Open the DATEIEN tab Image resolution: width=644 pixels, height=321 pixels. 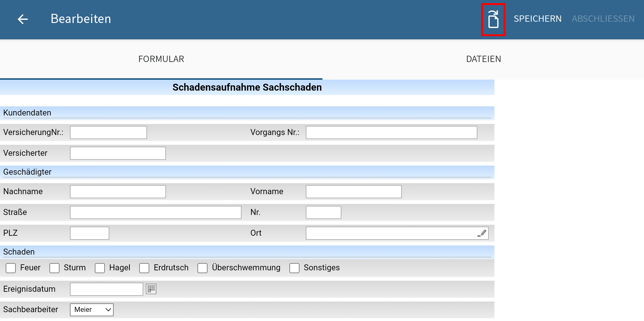click(x=483, y=59)
